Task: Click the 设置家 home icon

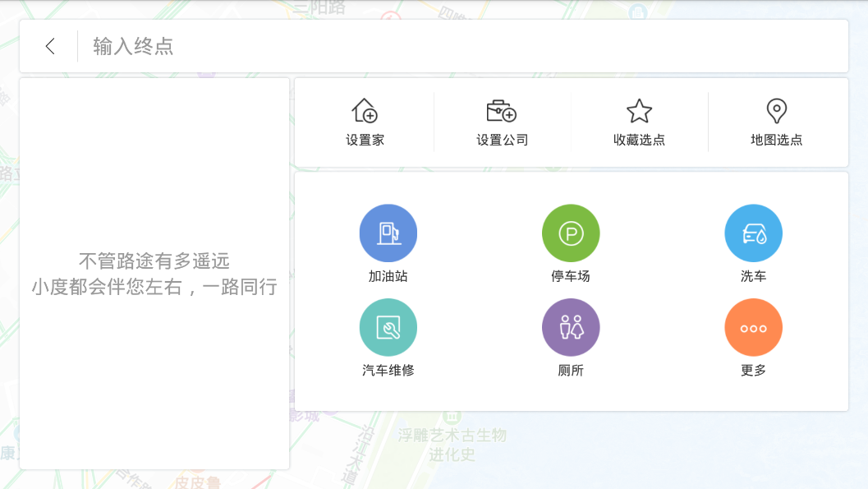Action: coord(364,110)
